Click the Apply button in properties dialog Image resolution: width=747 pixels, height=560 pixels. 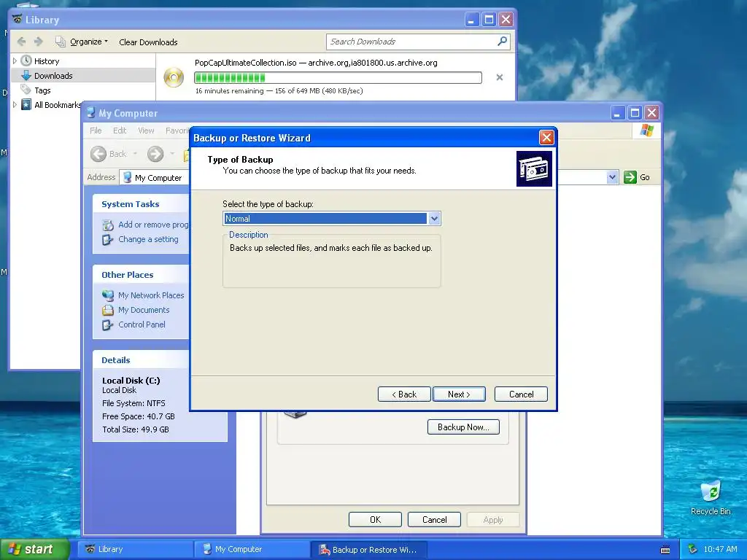(x=493, y=519)
